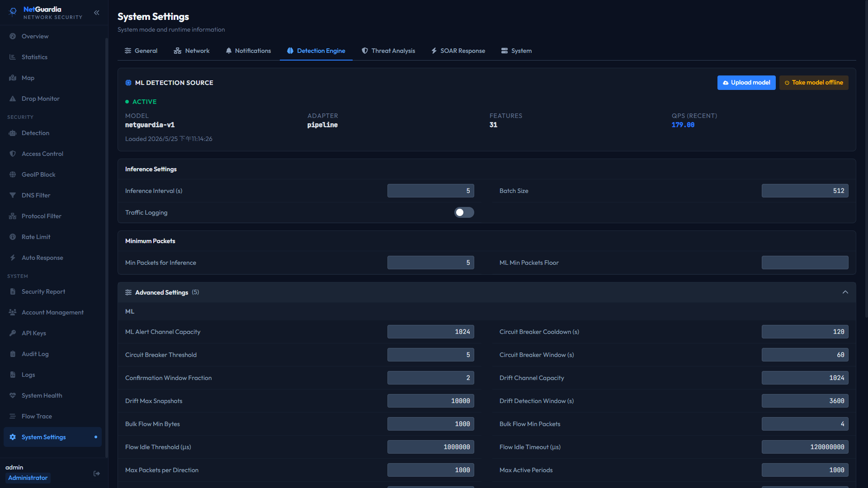Image resolution: width=868 pixels, height=488 pixels.
Task: Click the Batch Size input field
Action: (x=805, y=191)
